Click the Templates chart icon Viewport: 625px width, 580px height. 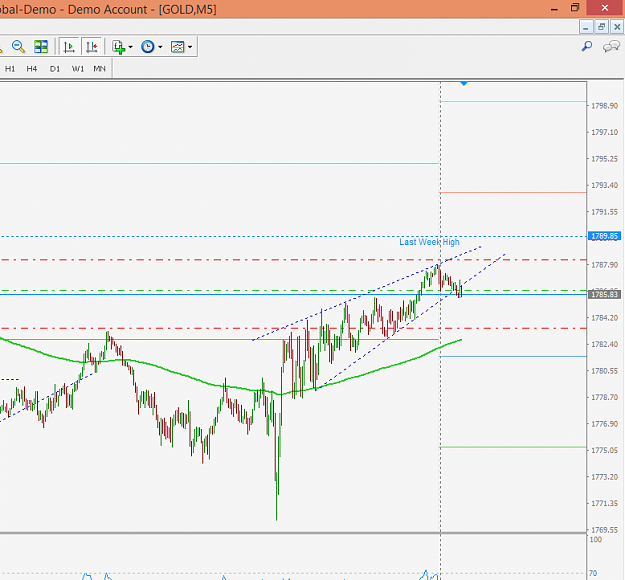(178, 47)
